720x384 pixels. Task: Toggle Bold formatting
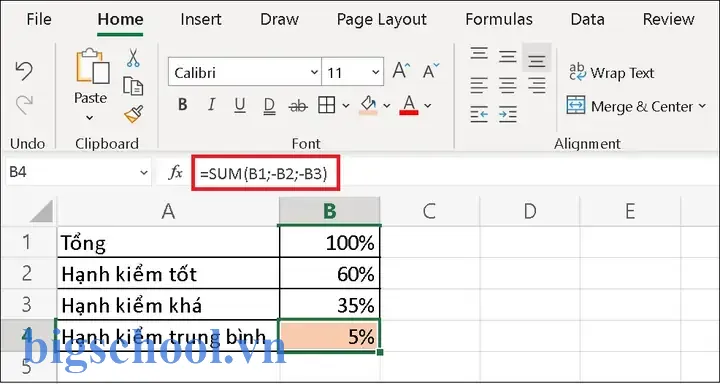pos(182,105)
